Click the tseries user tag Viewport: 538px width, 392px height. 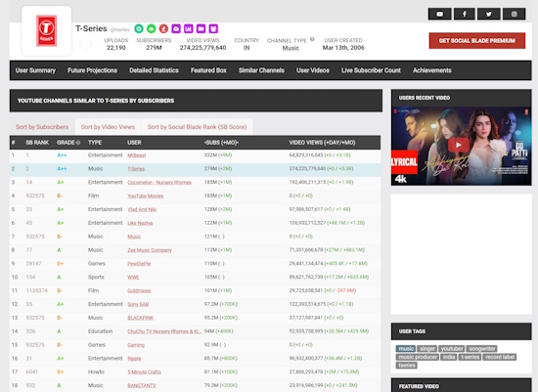407,366
